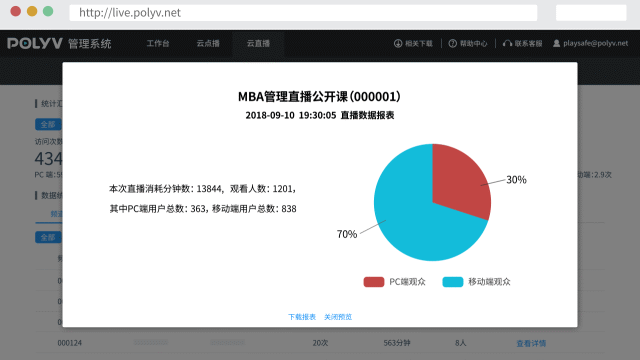This screenshot has height=360, width=640.
Task: Open the 云点播 tab
Action: [x=208, y=43]
